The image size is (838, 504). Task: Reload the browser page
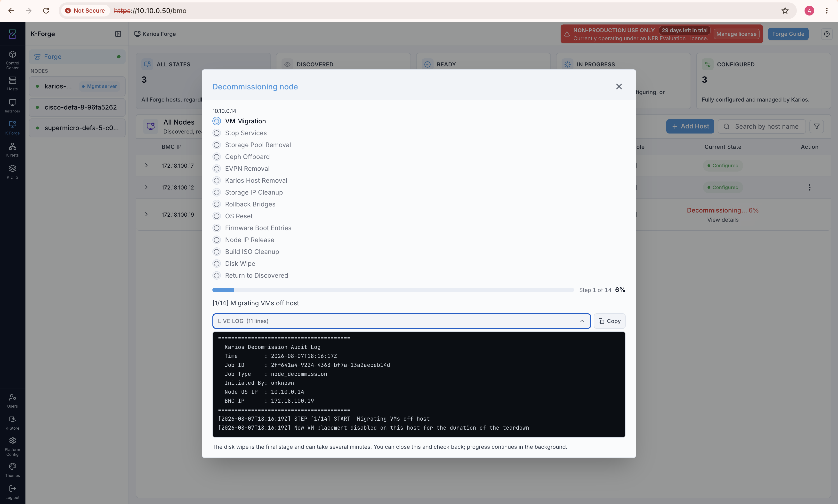pos(46,10)
